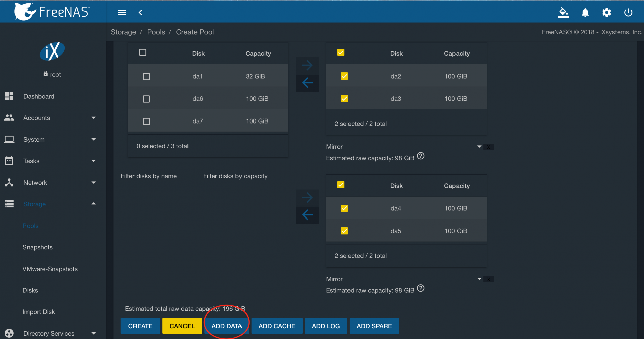Expand the Directory Services menu arrow
Viewport: 644px width, 339px height.
click(x=94, y=333)
